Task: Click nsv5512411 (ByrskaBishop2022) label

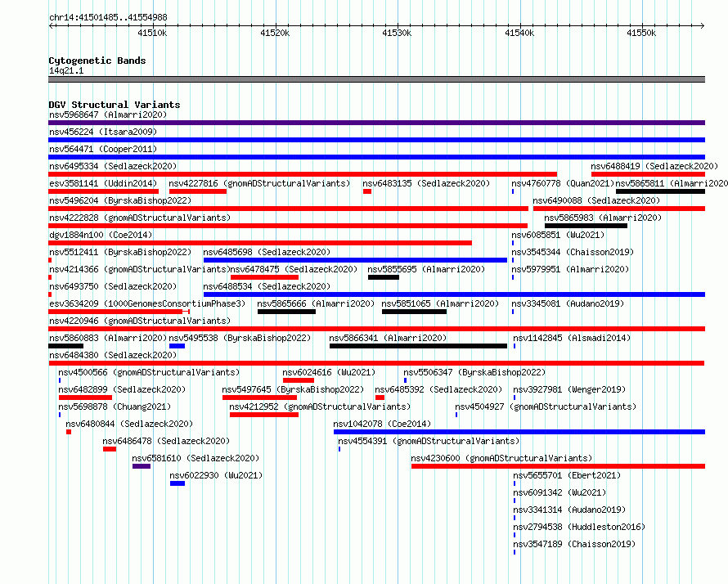Action: [120, 252]
